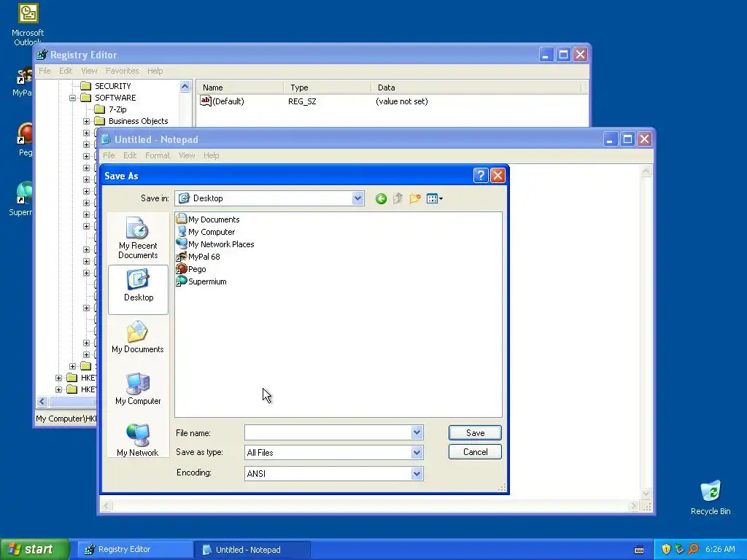Open the Views menu icon in Save As
Image resolution: width=747 pixels, height=560 pixels.
(435, 198)
